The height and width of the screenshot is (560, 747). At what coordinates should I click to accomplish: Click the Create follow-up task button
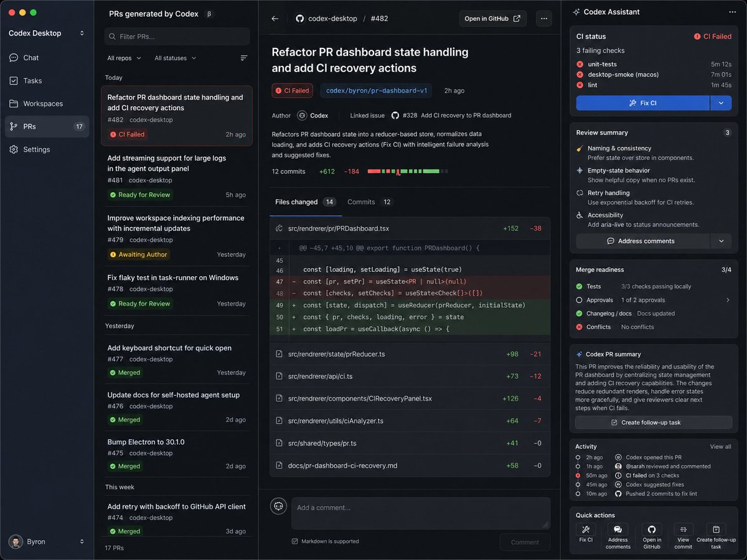(654, 422)
